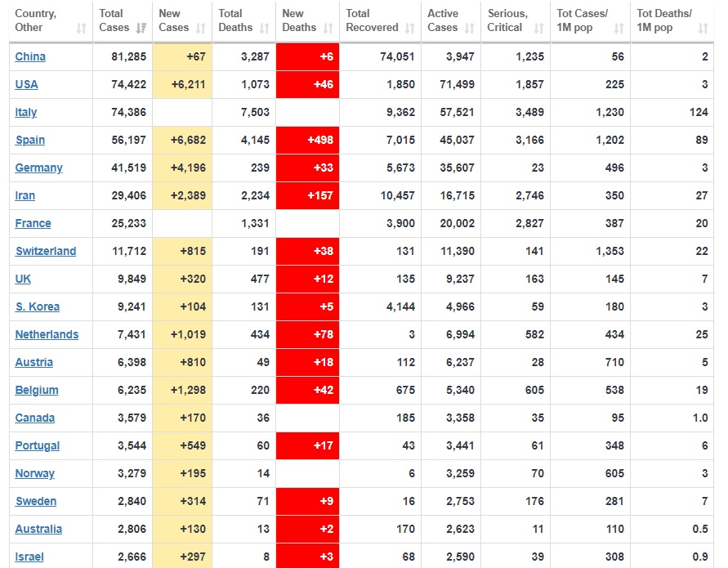Sort by Total Recovered using arrow icon
The height and width of the screenshot is (568, 728).
tap(409, 29)
